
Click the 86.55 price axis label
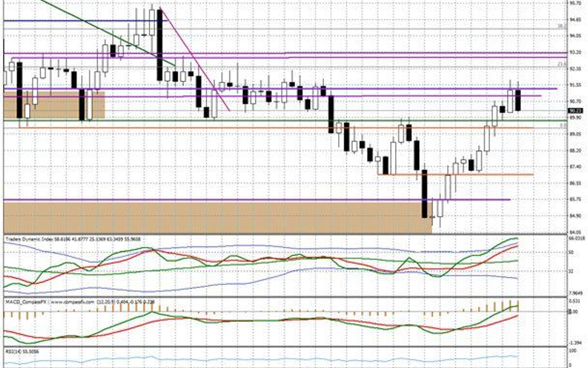[x=576, y=183]
